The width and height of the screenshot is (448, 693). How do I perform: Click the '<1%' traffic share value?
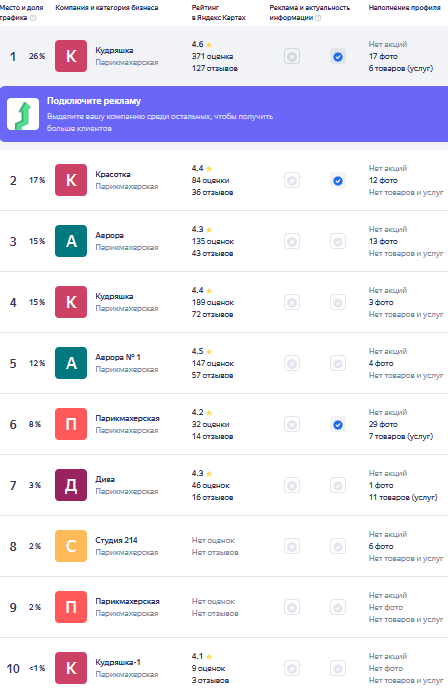37,668
